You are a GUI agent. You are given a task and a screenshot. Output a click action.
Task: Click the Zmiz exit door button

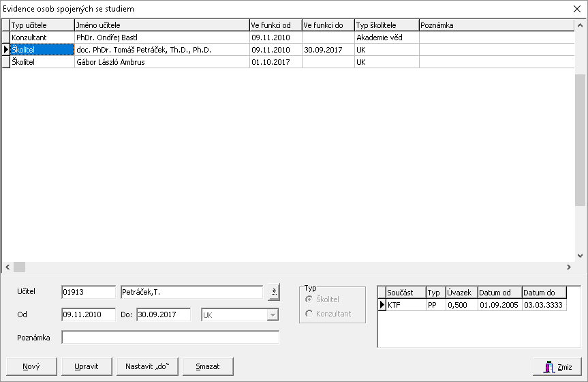coord(557,366)
